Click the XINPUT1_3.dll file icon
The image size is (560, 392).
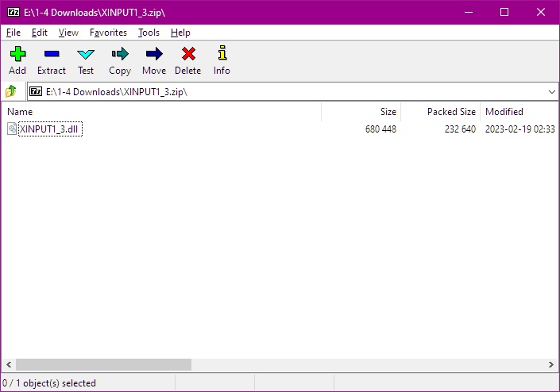[12, 129]
